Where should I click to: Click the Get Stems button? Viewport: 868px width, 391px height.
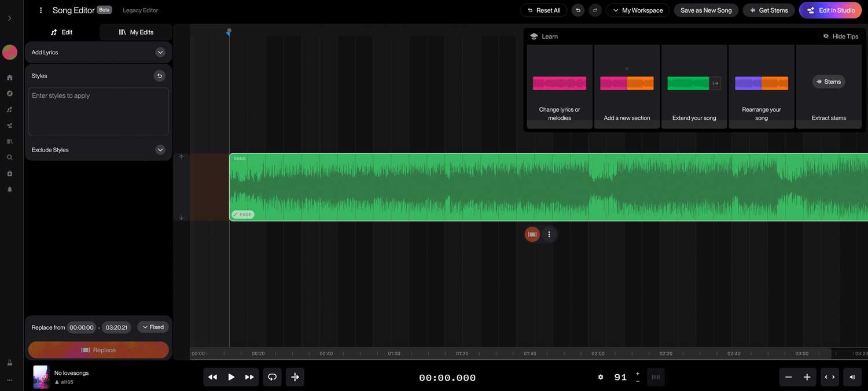click(x=768, y=10)
